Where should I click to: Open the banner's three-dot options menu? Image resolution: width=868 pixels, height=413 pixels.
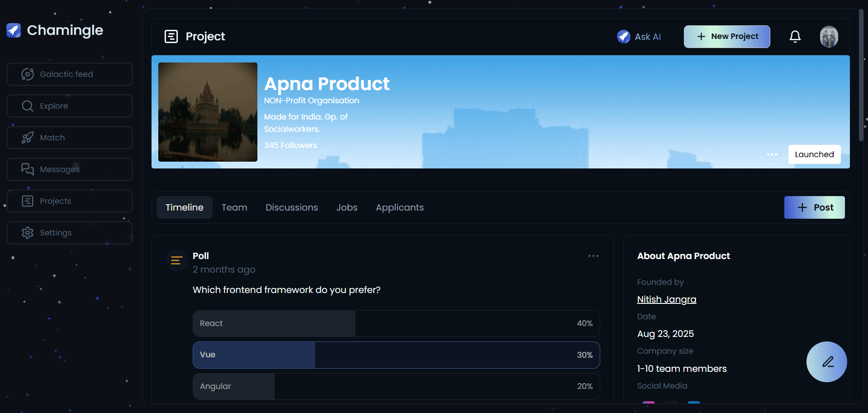coord(772,154)
